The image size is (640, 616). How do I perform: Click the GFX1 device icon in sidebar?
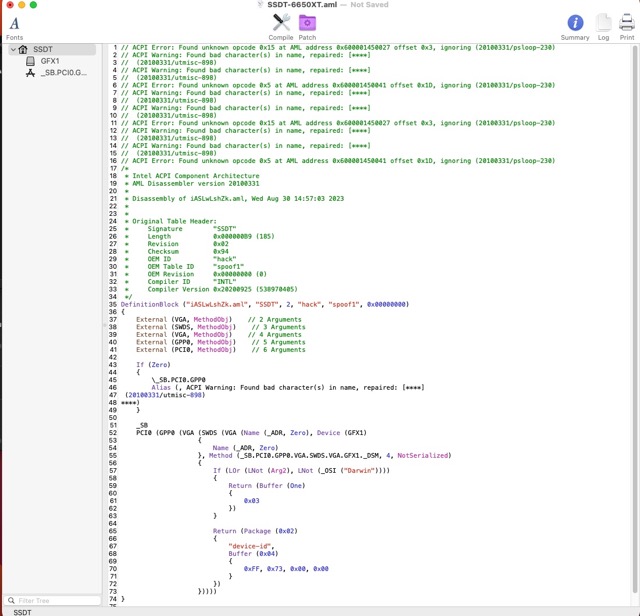tap(30, 61)
